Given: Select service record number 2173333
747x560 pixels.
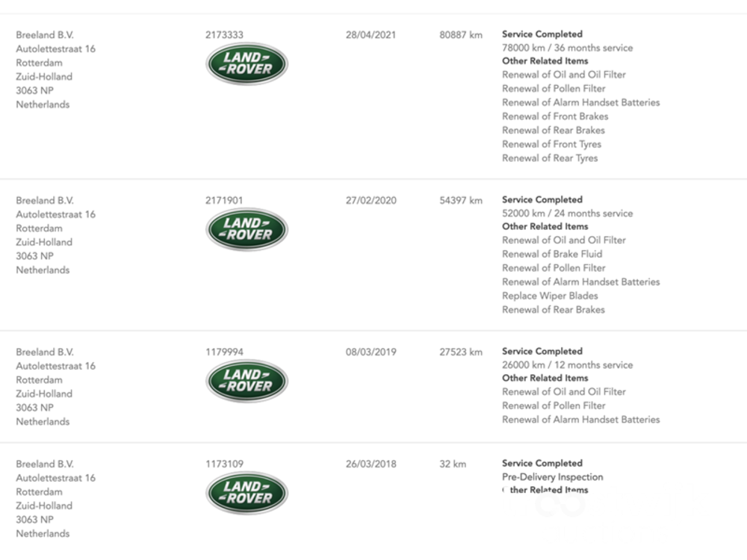Looking at the screenshot, I should pos(224,35).
